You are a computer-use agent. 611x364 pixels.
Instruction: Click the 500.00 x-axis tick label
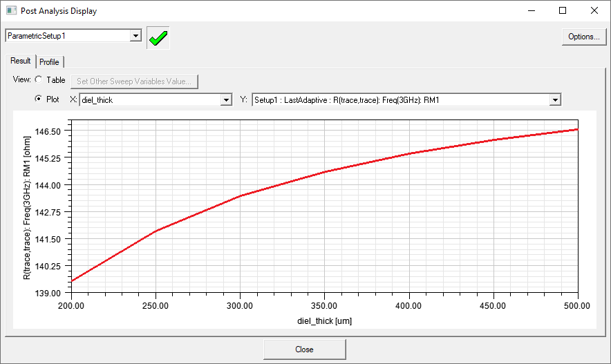coord(577,305)
